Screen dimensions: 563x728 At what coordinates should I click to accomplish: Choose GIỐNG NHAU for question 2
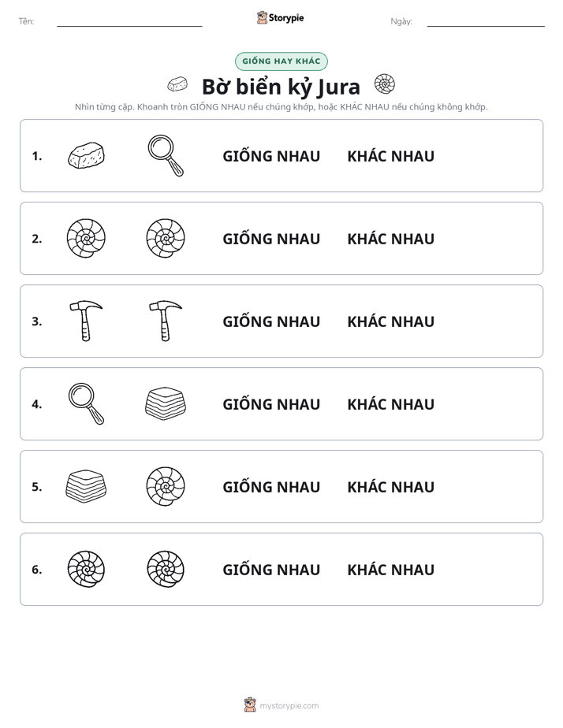click(x=271, y=238)
